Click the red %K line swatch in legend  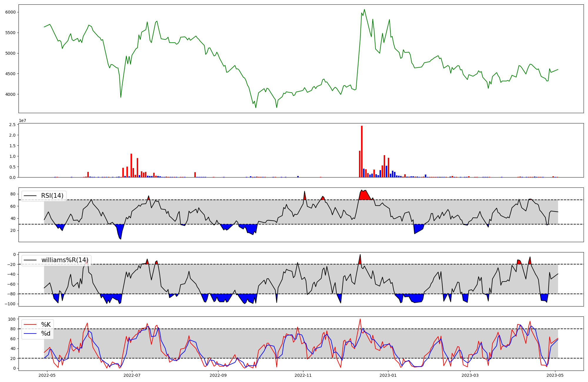click(x=30, y=325)
